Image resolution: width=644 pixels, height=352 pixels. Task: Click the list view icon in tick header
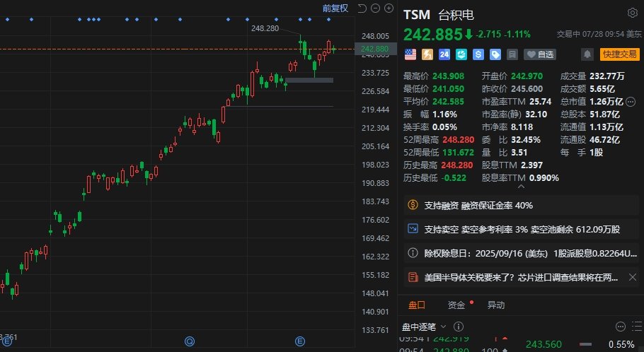[637, 327]
